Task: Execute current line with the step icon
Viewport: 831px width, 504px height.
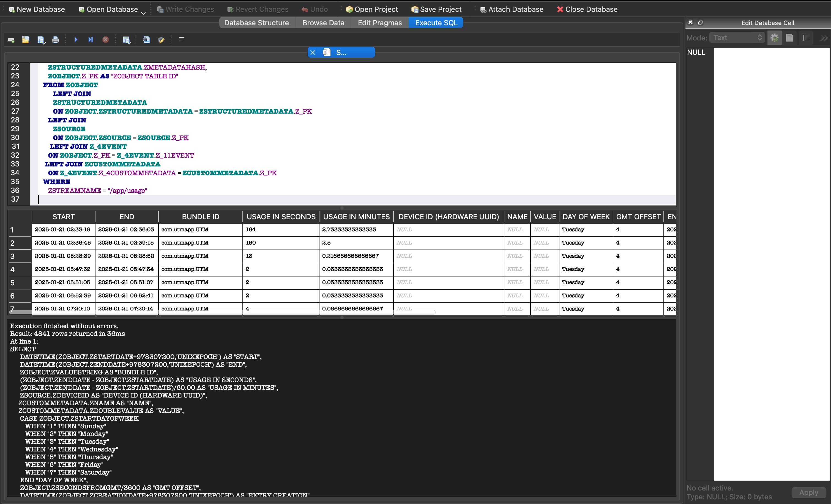Action: click(91, 40)
